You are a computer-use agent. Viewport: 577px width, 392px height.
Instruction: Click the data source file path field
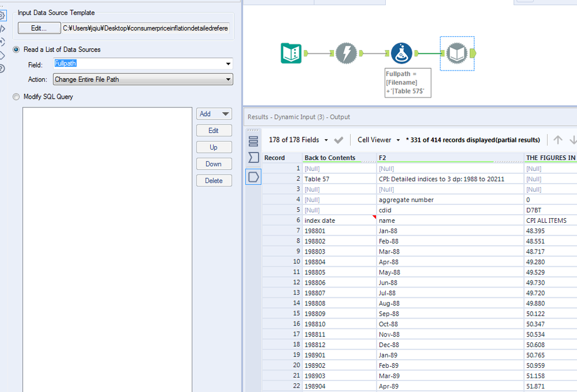146,28
